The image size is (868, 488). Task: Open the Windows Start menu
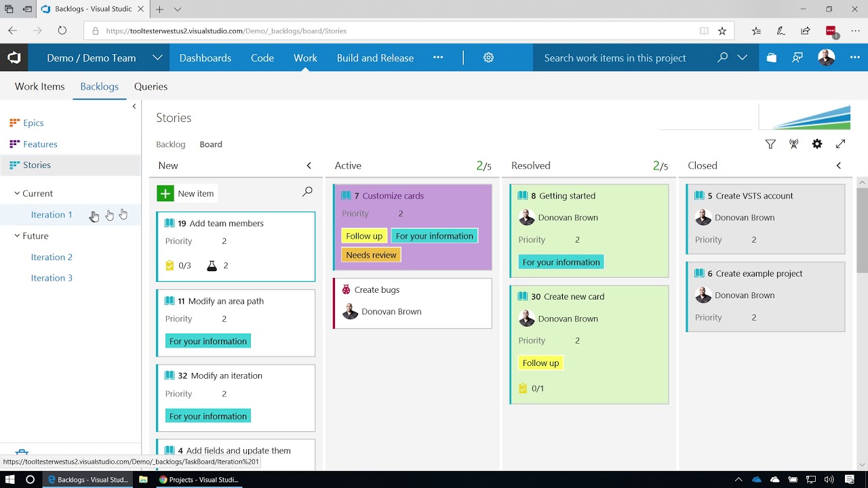click(9, 479)
